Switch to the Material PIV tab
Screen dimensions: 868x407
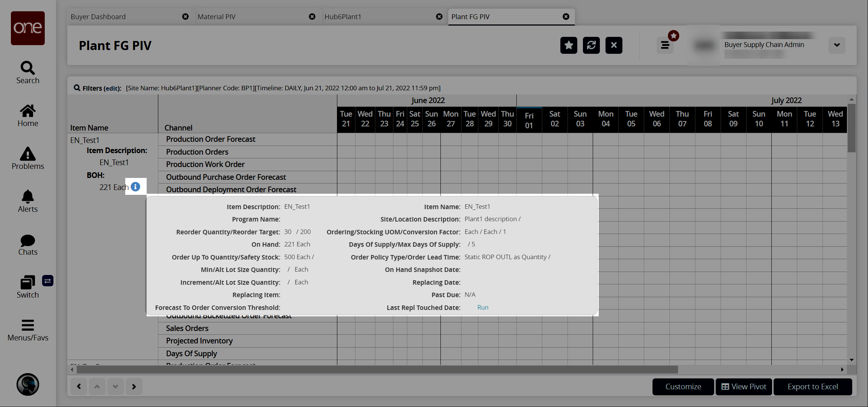click(216, 17)
